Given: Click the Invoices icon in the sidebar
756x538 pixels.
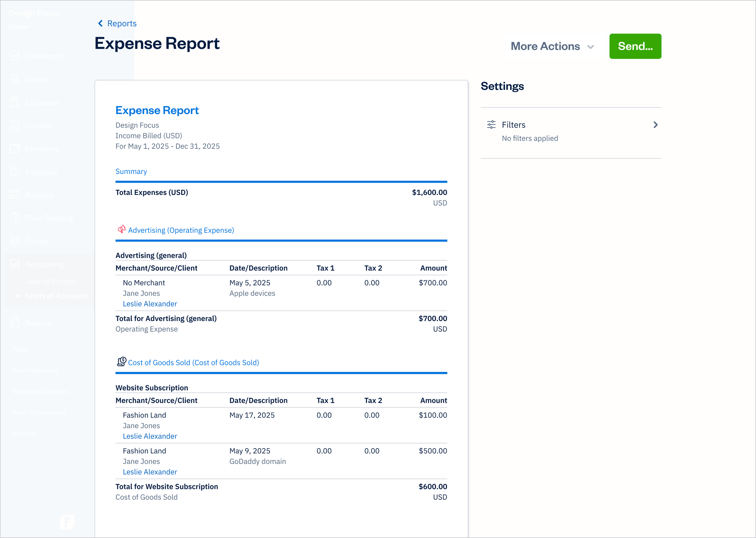Looking at the screenshot, I should (x=15, y=126).
